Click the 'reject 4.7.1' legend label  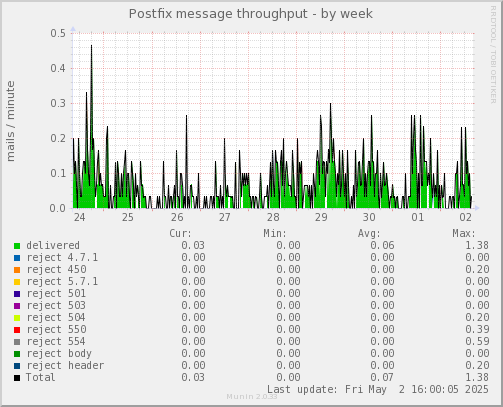[x=62, y=257]
